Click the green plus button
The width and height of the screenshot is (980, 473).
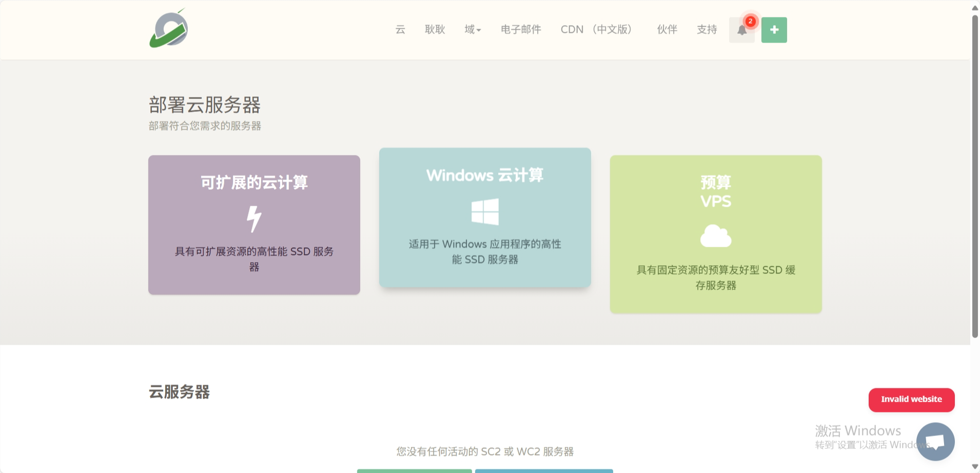click(x=774, y=30)
